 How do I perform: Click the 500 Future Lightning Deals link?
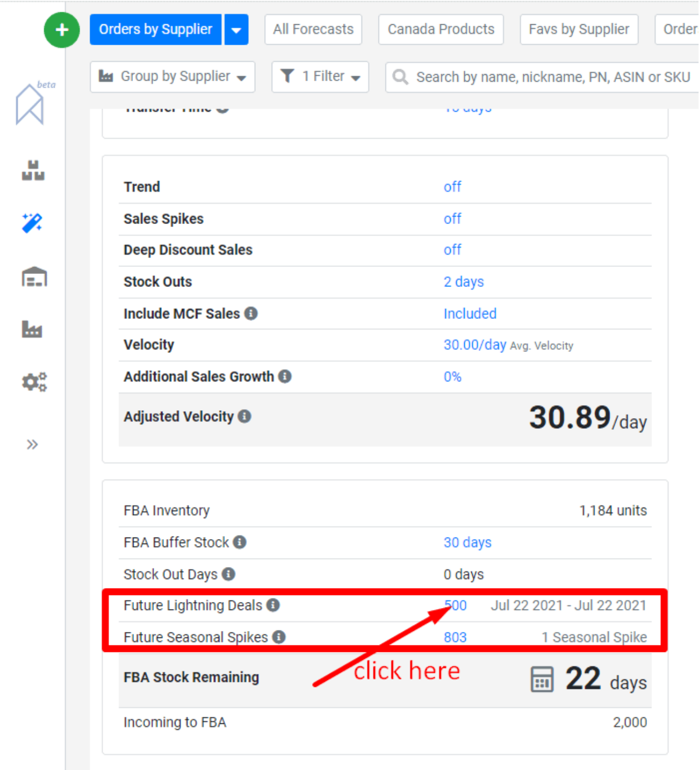[455, 605]
